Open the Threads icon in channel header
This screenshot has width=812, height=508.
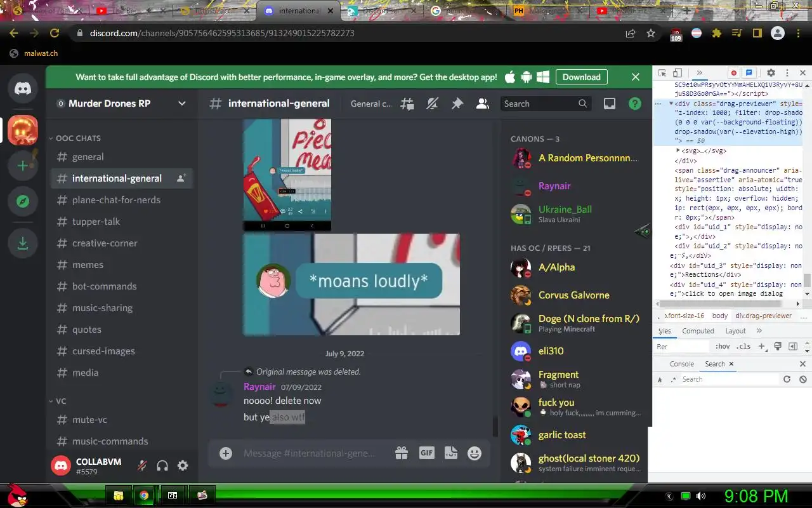tap(407, 104)
